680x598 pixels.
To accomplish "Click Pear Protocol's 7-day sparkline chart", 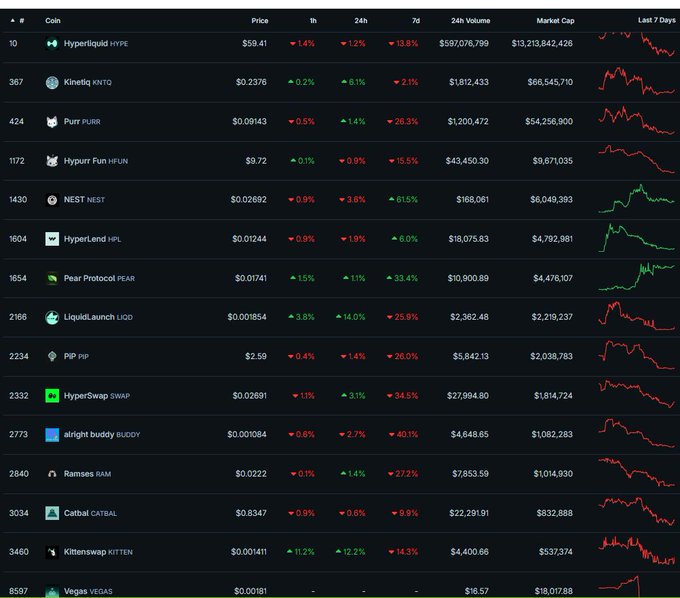I will point(636,277).
